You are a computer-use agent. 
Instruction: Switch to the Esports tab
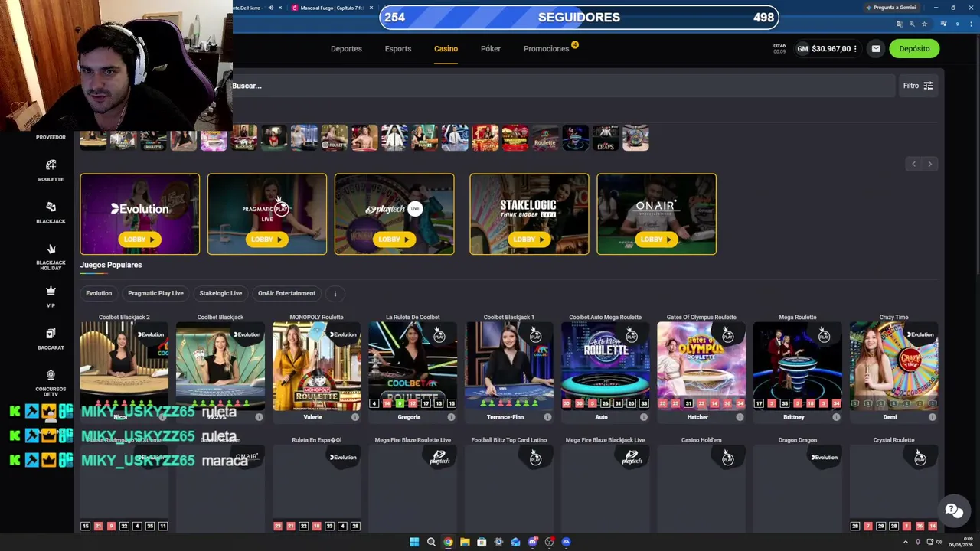[x=398, y=49]
